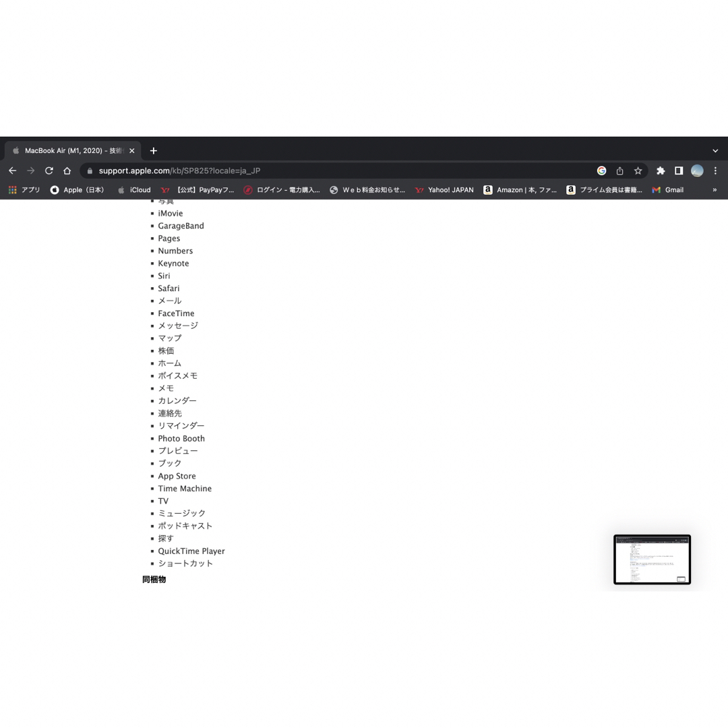Open the iCloud bookmark
Image resolution: width=728 pixels, height=728 pixels.
click(x=134, y=190)
